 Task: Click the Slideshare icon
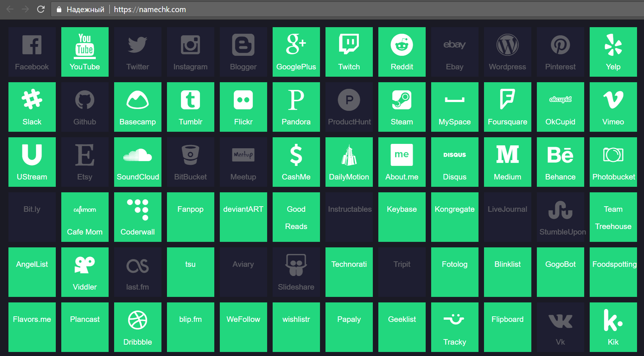296,265
